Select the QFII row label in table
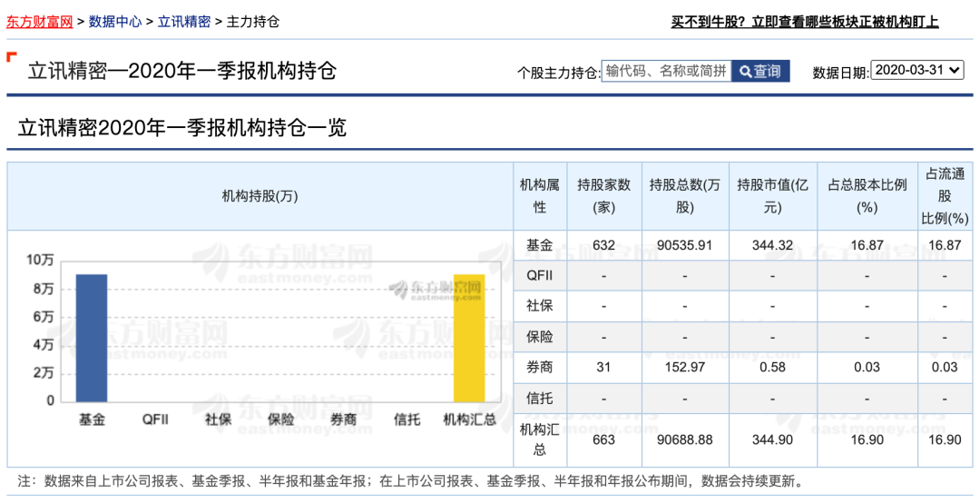 (540, 276)
